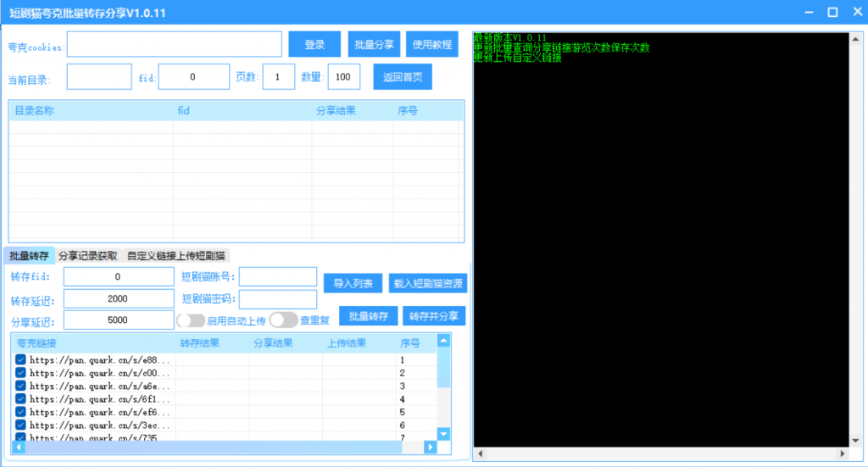The image size is (868, 467).
Task: Open the 自定义链接上传短剧猫 tab
Action: [176, 256]
